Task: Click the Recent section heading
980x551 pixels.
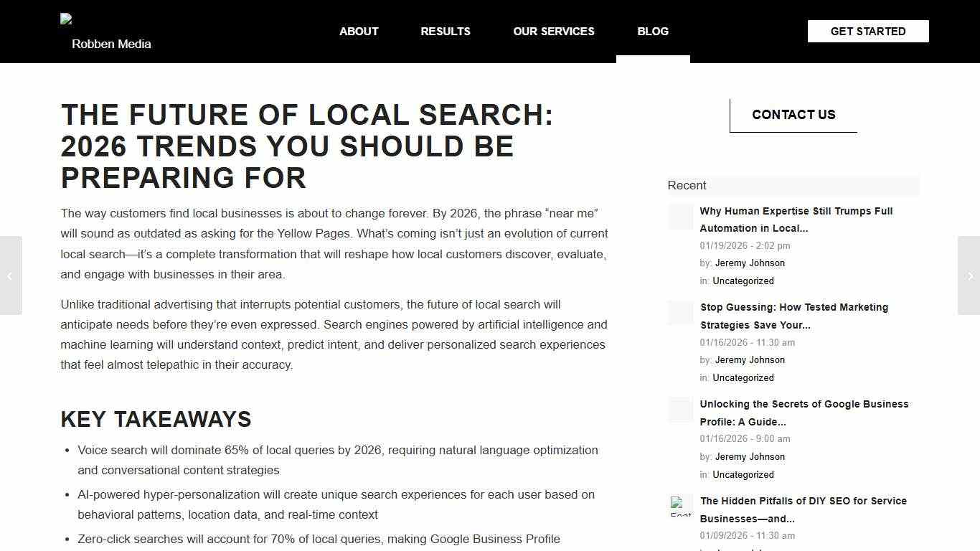Action: coord(687,185)
